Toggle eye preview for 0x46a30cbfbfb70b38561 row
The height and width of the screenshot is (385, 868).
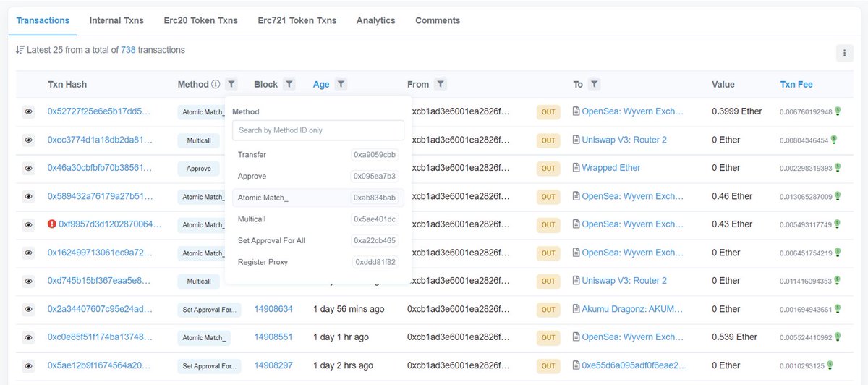[28, 169]
